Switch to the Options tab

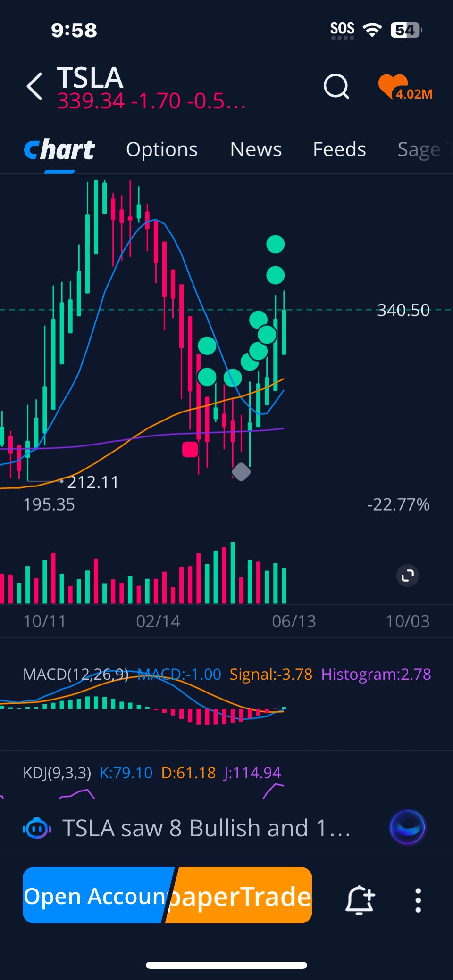(162, 150)
